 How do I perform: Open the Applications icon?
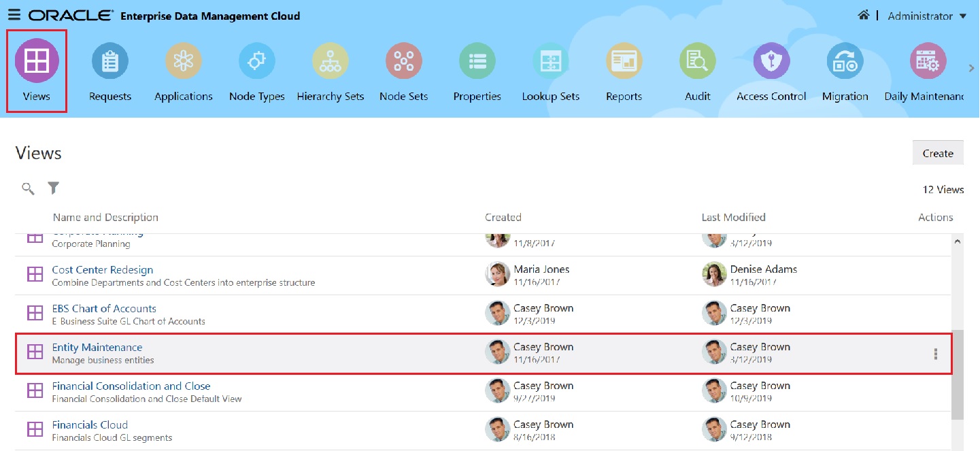pos(184,61)
